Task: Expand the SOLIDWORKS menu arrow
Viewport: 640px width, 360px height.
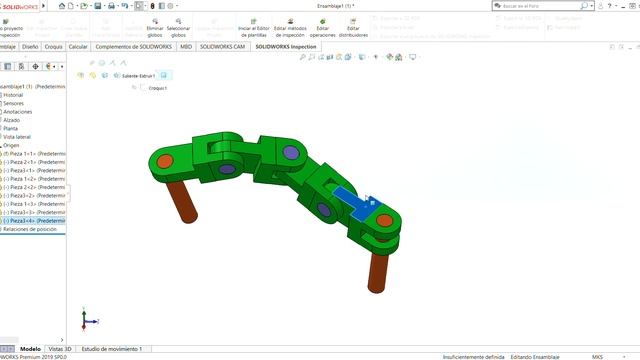Action: [x=44, y=6]
